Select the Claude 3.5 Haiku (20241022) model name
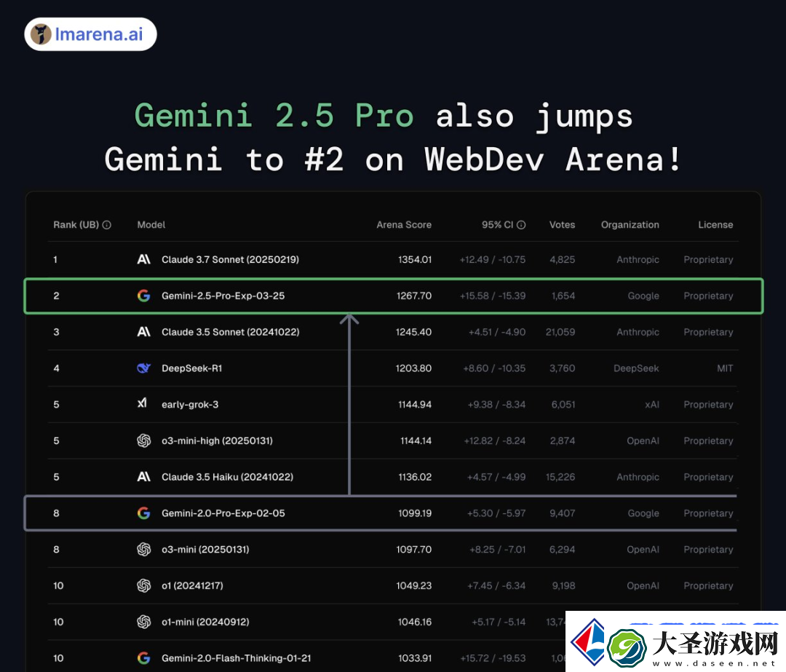This screenshot has width=786, height=672. 228,477
